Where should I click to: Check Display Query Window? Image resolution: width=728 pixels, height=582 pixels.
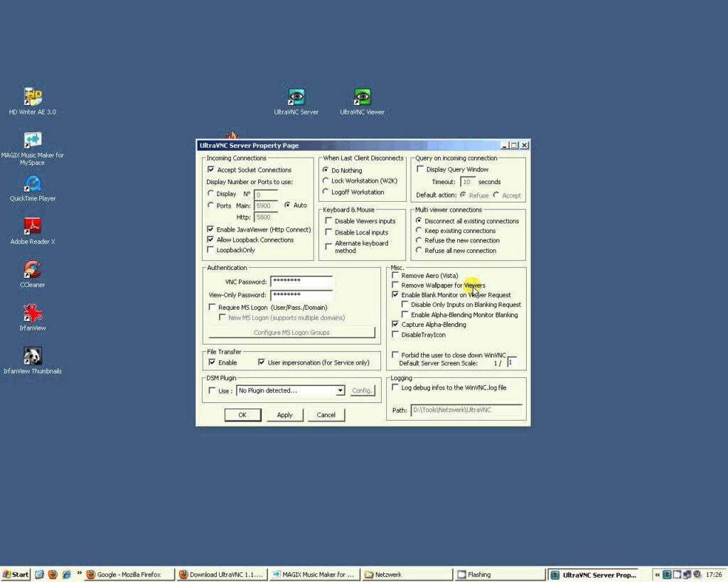(420, 169)
